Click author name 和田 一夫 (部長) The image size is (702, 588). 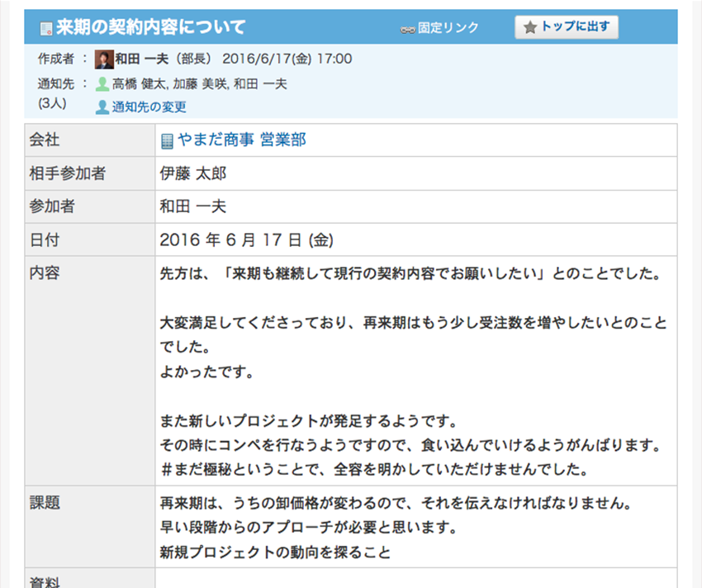pos(164,59)
